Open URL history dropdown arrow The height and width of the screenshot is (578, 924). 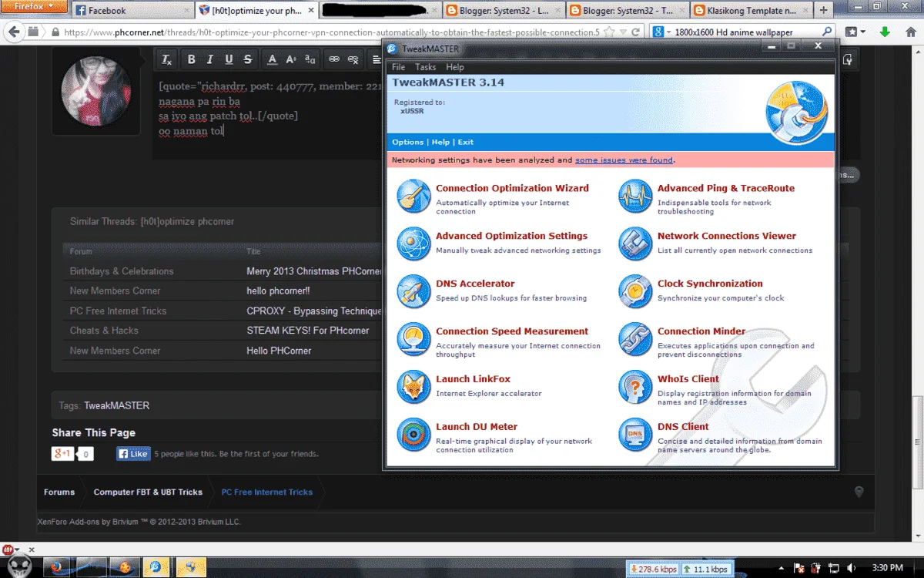coord(621,32)
